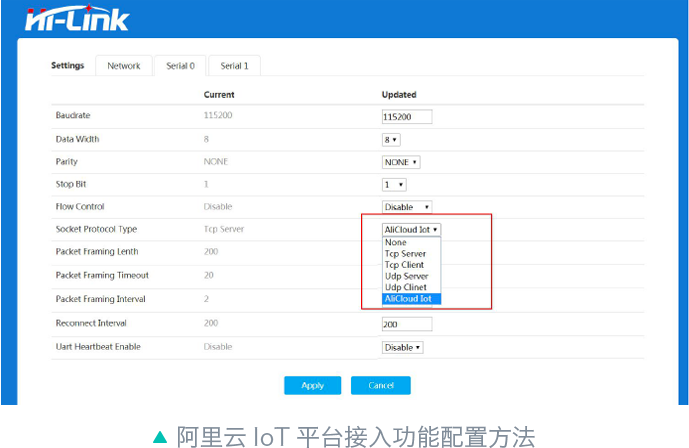Choose Udp Clinet from protocol list

click(x=411, y=287)
